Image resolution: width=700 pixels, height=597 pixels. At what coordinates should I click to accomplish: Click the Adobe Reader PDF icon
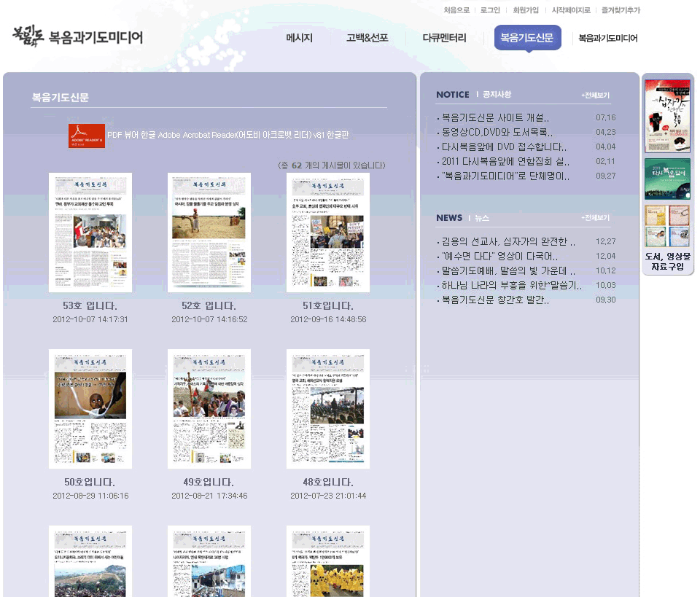tap(87, 136)
